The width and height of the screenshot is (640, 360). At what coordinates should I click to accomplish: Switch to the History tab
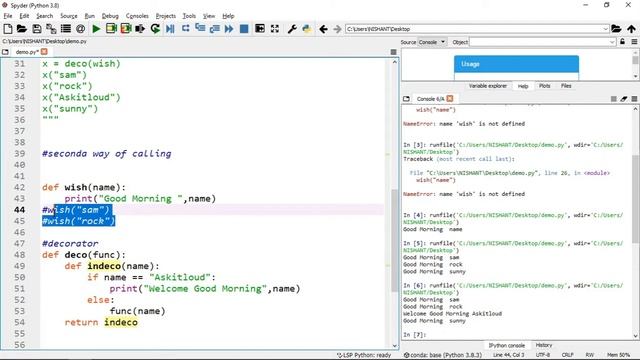point(543,345)
